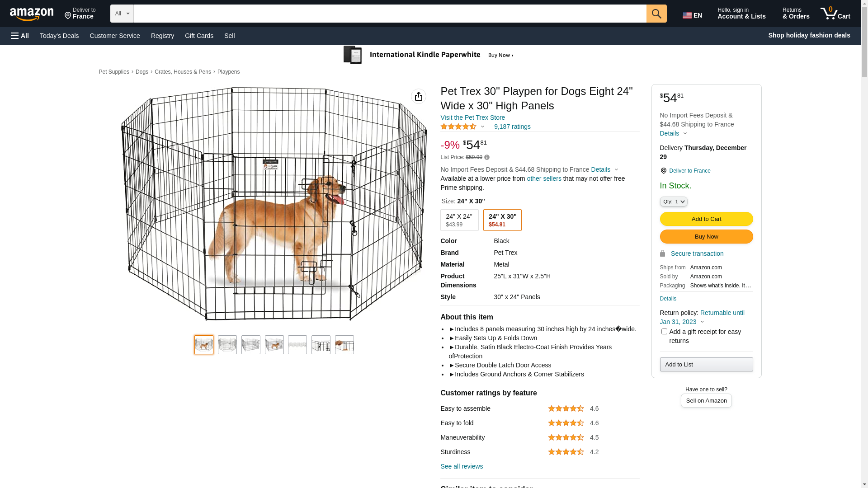Open the search category All dropdown
Screen dimensions: 868x488
122,14
